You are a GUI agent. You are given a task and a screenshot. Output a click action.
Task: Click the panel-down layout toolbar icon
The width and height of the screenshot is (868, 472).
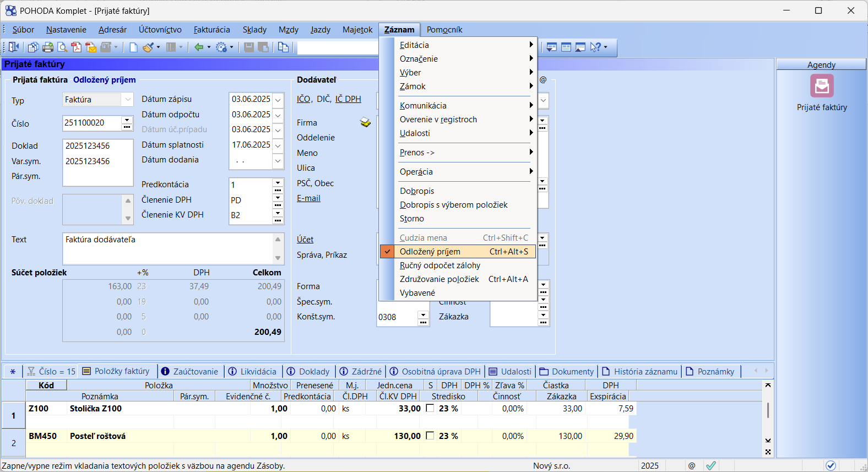tap(551, 47)
